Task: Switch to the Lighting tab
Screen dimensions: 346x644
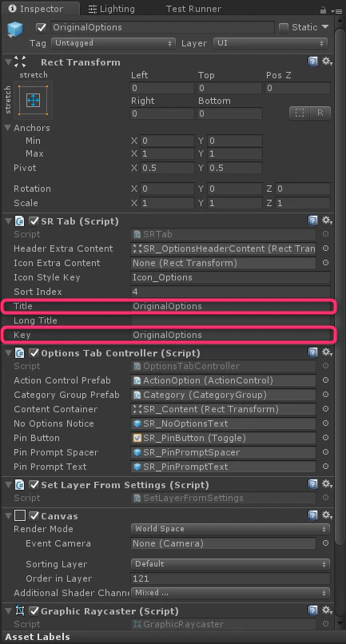Action: point(113,9)
